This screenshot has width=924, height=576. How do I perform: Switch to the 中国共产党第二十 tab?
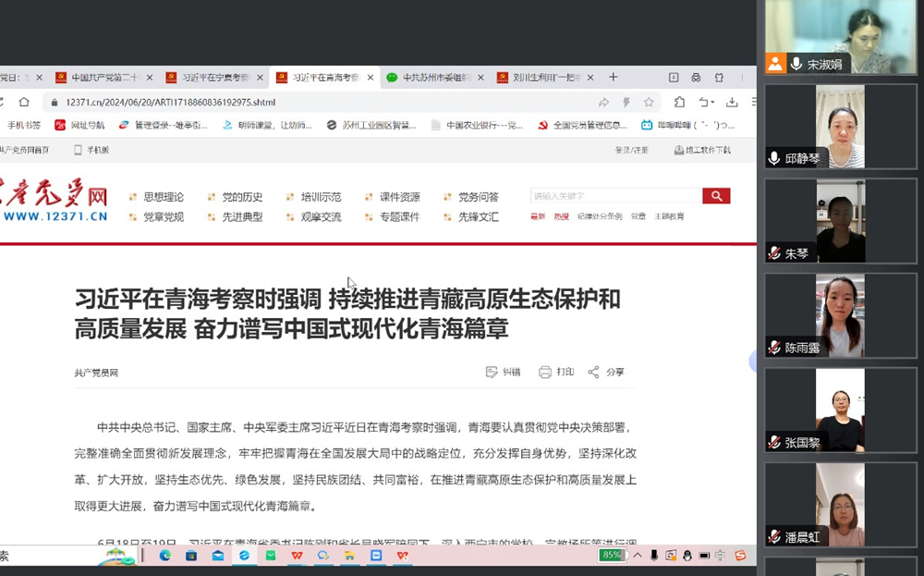pos(105,78)
